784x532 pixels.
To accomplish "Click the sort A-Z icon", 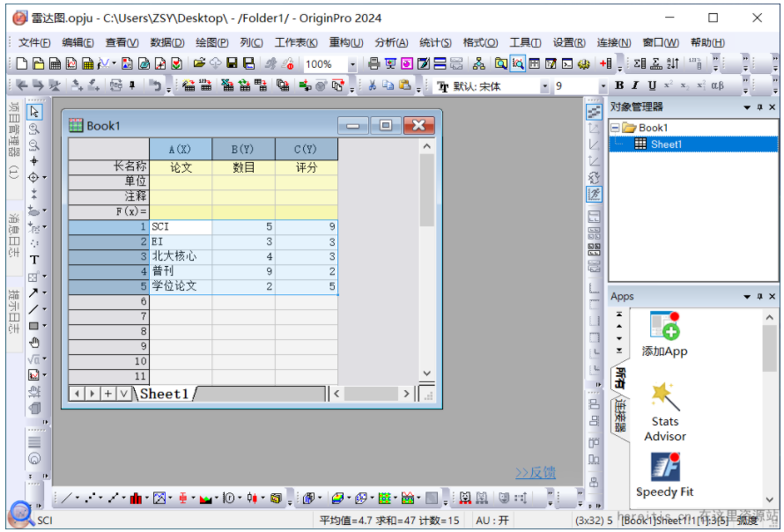I will click(673, 63).
